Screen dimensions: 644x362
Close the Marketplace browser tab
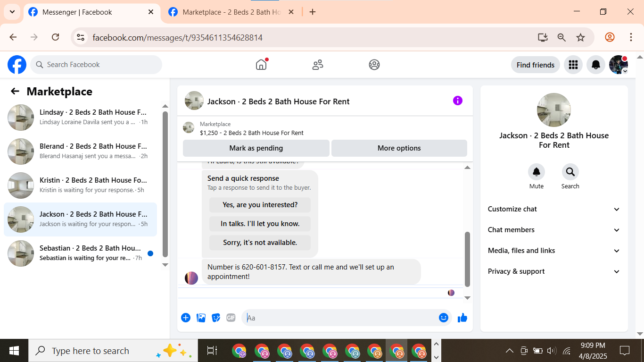point(291,12)
